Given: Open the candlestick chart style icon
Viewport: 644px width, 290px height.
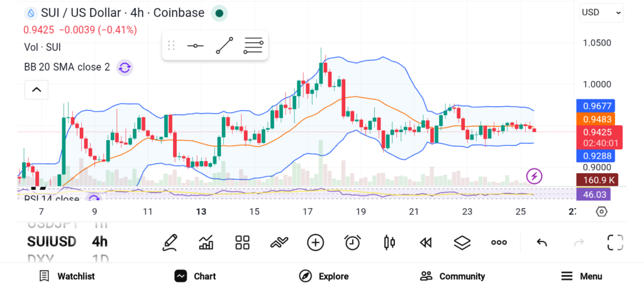Looking at the screenshot, I should point(389,242).
